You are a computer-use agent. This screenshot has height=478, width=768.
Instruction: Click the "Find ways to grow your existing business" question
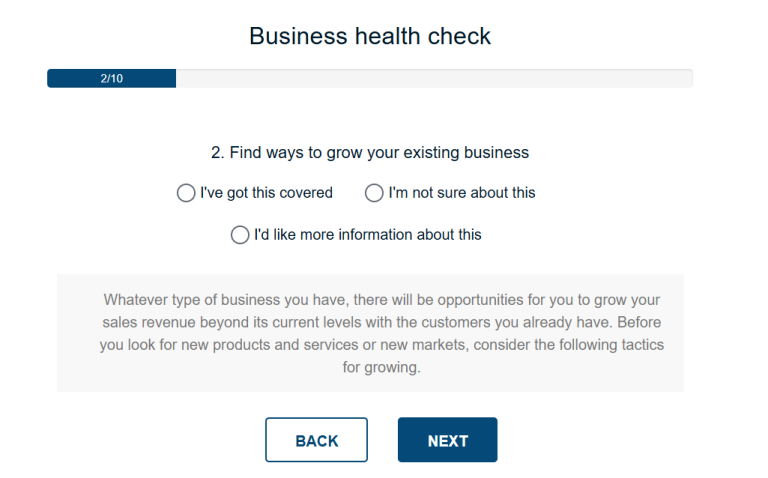[x=379, y=153]
